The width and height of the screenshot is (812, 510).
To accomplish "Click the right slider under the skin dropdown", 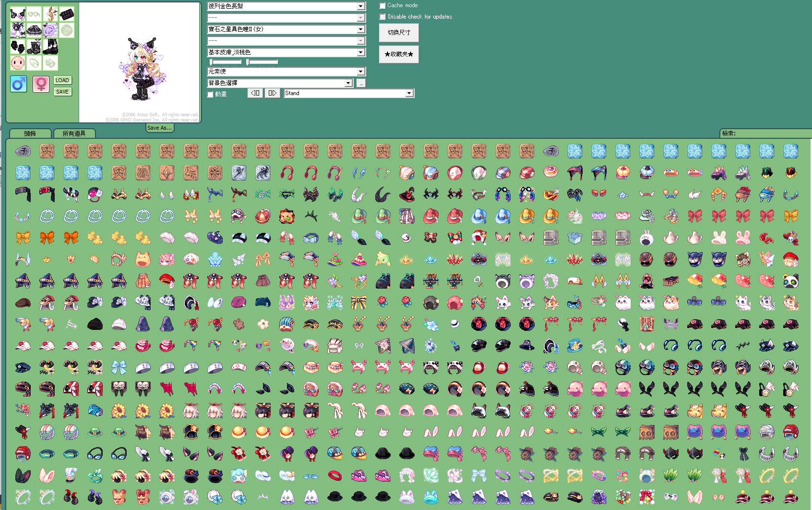I will pyautogui.click(x=262, y=62).
